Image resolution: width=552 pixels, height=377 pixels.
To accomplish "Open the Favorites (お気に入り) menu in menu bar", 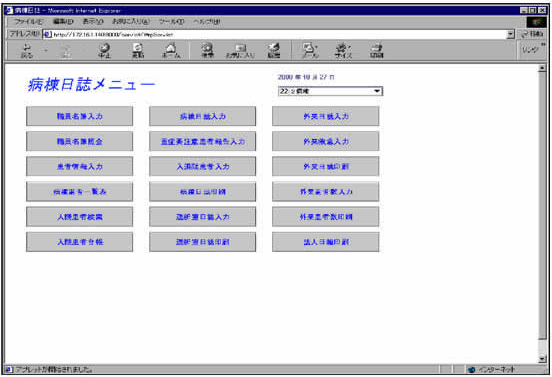I will (x=131, y=21).
